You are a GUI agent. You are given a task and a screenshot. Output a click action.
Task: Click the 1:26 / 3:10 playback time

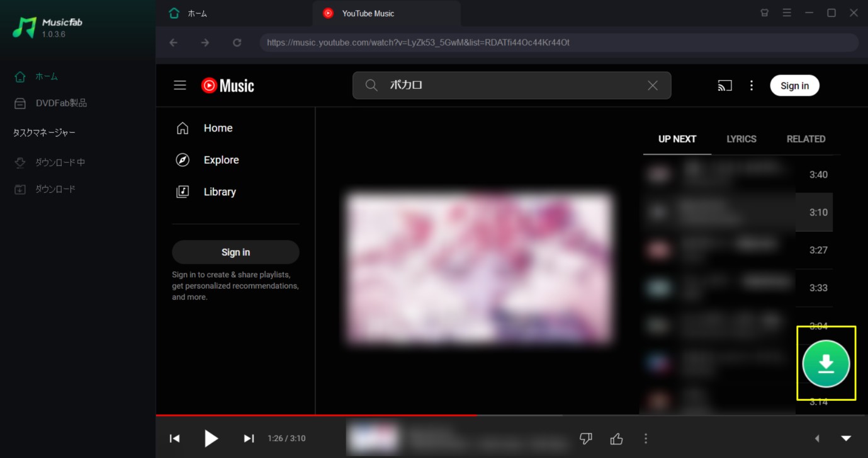click(286, 438)
